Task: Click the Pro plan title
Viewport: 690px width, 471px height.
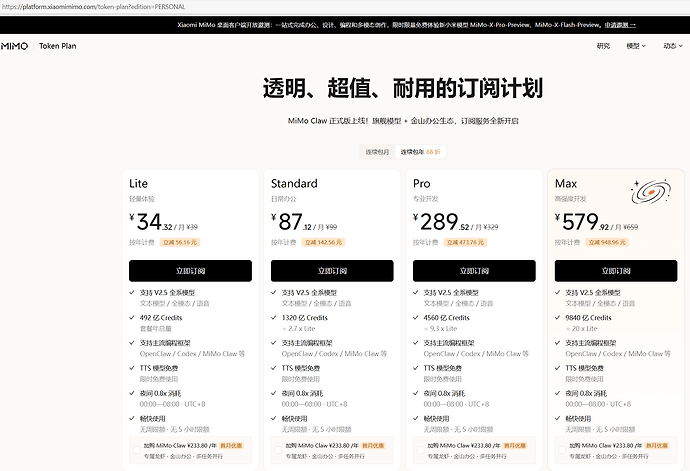Action: 422,184
